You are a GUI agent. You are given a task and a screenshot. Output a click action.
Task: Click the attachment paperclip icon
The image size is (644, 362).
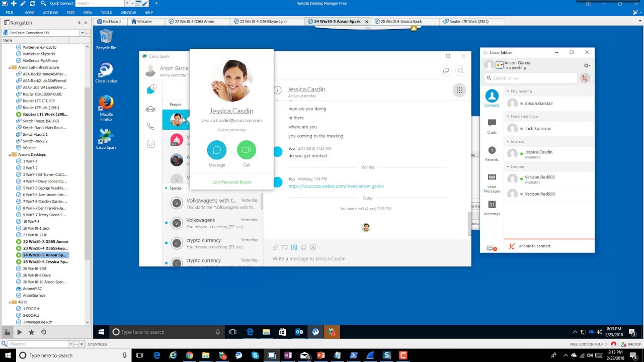tap(275, 247)
